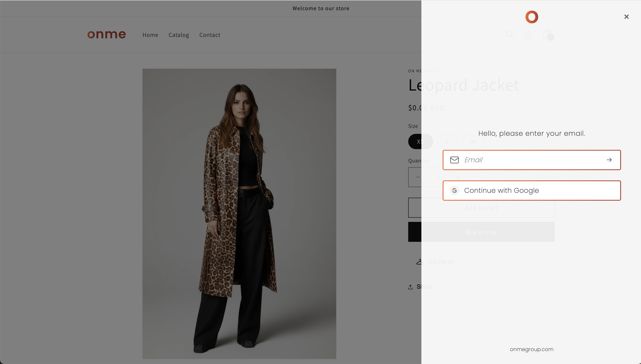Click the envelope icon in email field
The height and width of the screenshot is (364, 641).
point(454,160)
